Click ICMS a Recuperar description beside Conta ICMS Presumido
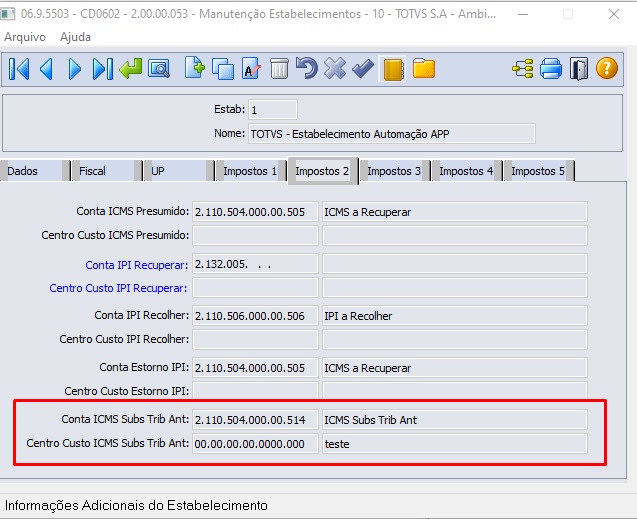Screen dimensions: 637x519 pyautogui.click(x=455, y=212)
